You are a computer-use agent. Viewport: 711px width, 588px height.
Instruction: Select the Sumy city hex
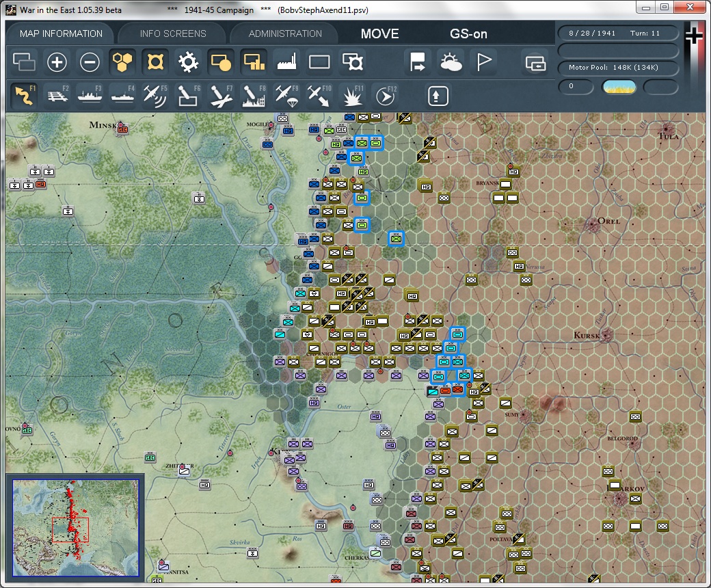click(x=524, y=414)
